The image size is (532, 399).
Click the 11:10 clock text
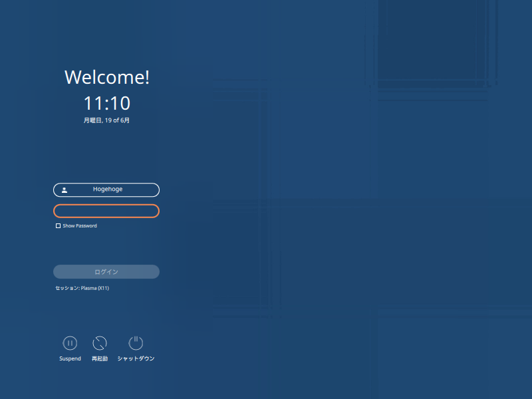point(107,103)
